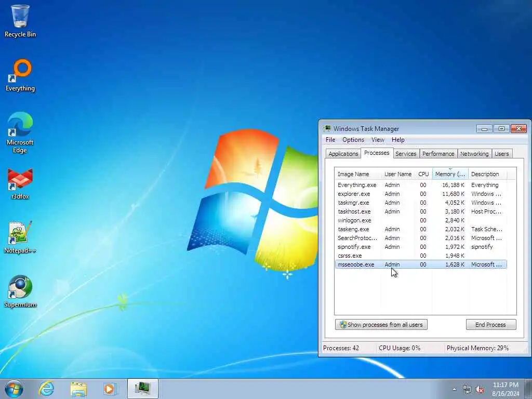This screenshot has height=399, width=532.
Task: Open the clock showing 11:17 PM
Action: pyautogui.click(x=506, y=389)
